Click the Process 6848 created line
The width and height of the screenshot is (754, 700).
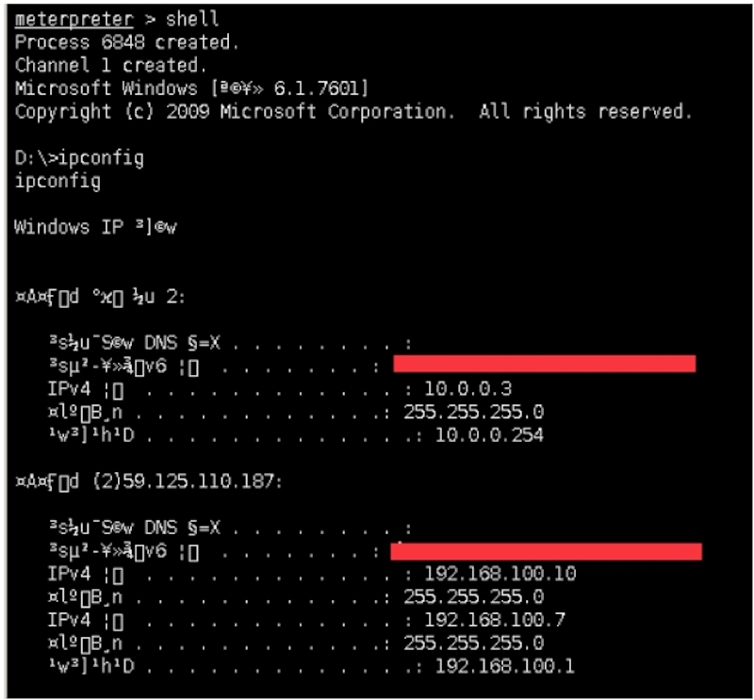click(127, 42)
